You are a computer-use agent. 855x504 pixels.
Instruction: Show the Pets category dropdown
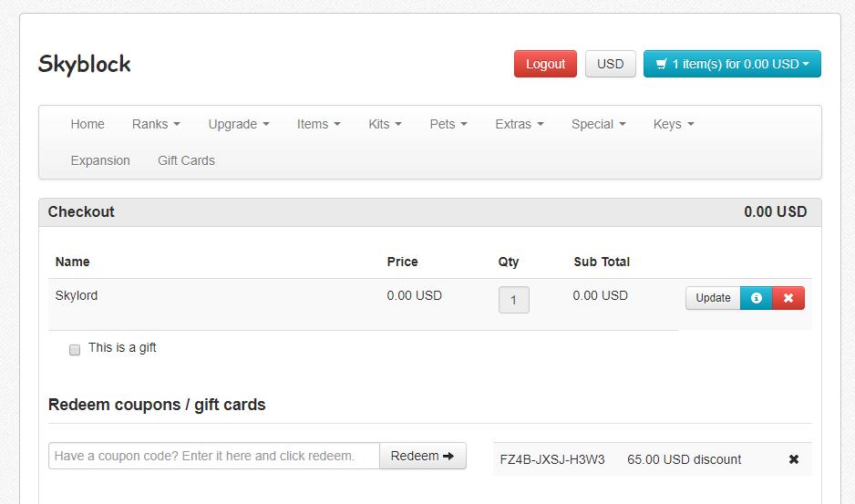pyautogui.click(x=448, y=124)
